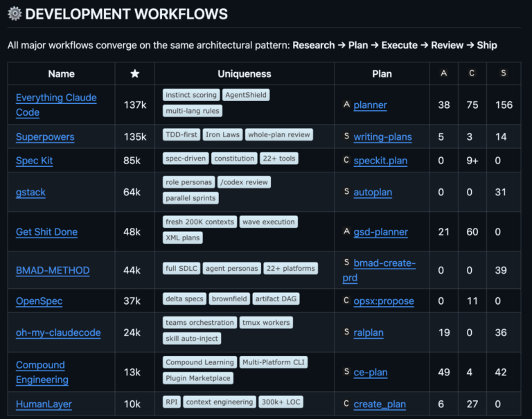Click the "TDD-first" tag in Superpowers row

181,135
